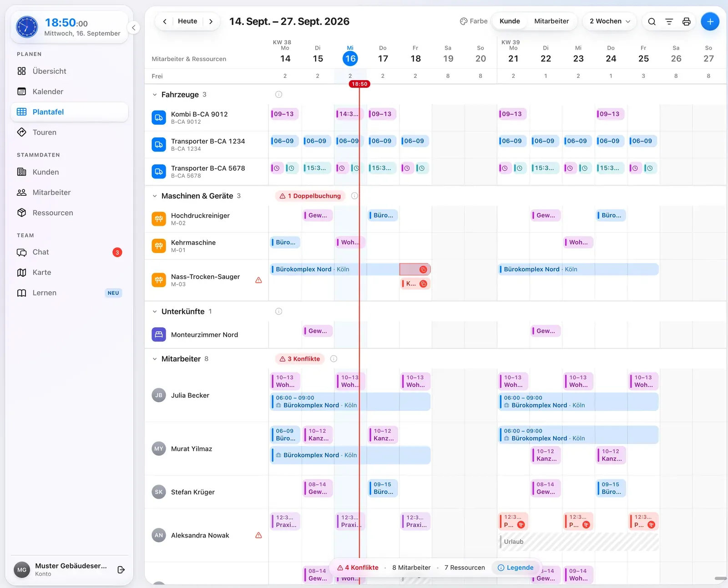Click the Heute button
Screen dimensions: 728x588
pyautogui.click(x=187, y=21)
